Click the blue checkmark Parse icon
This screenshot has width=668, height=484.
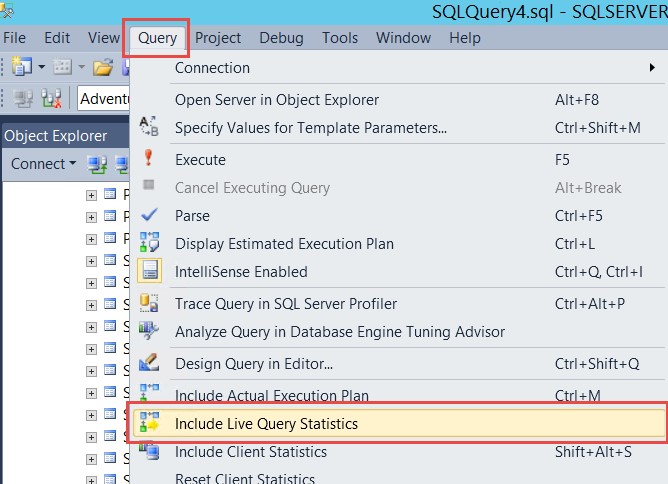pyautogui.click(x=149, y=215)
